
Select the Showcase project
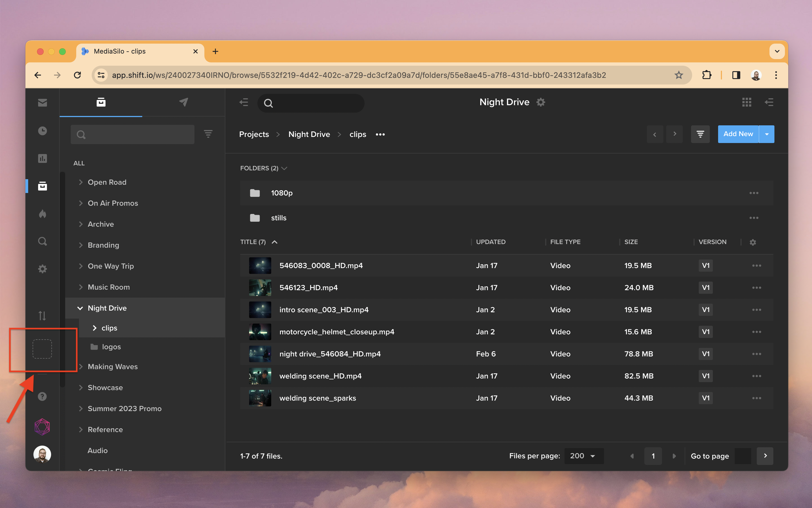pos(105,387)
